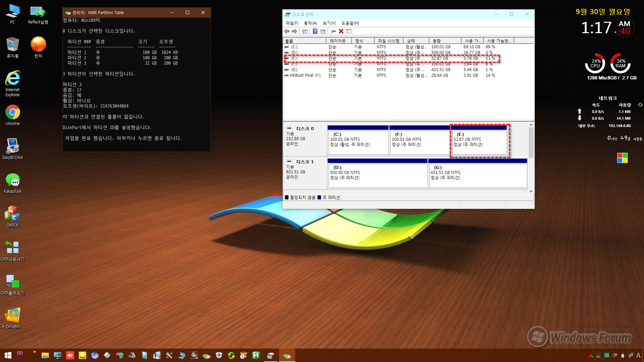The width and height of the screenshot is (644, 362).
Task: Expand the 도움말 menu in Disk Management
Action: pos(350,22)
